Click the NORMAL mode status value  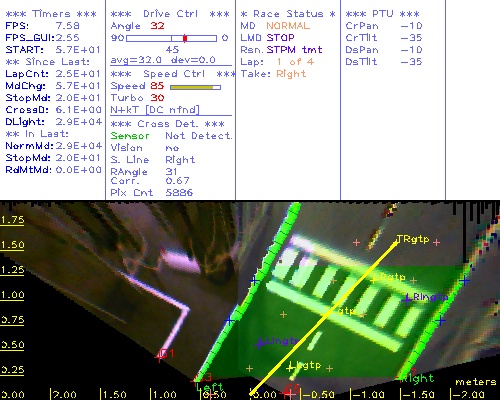tap(288, 26)
